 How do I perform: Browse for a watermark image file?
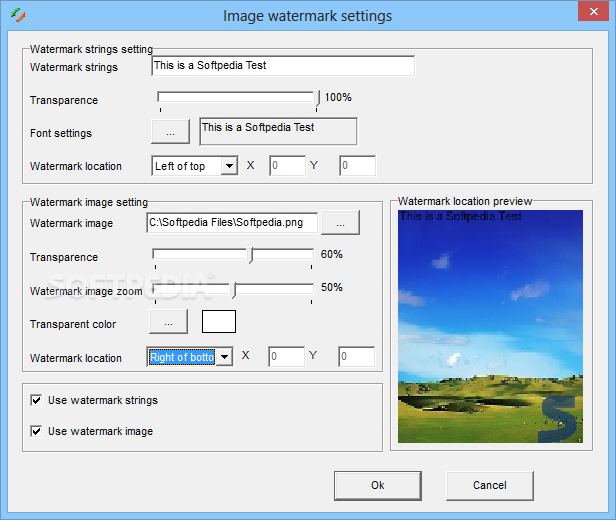340,223
